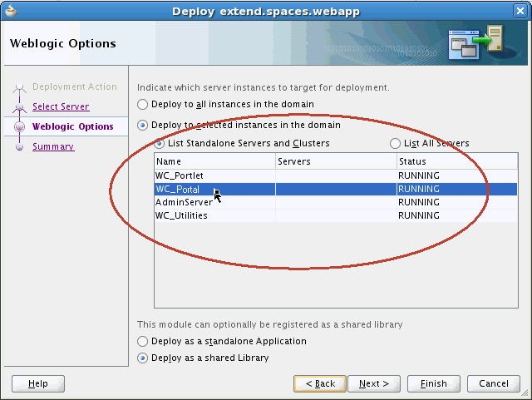Click the Name column header
The height and width of the screenshot is (400, 532).
click(x=214, y=161)
